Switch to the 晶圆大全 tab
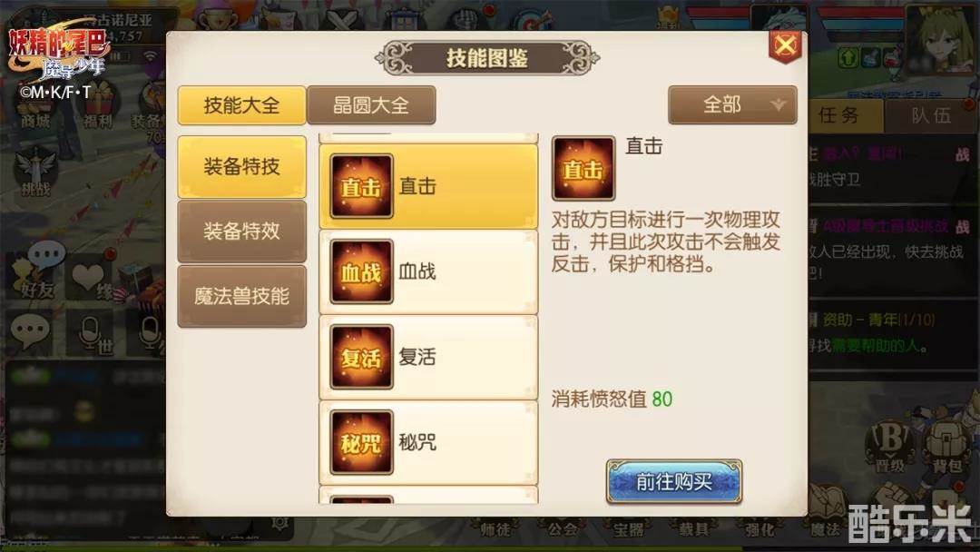The height and width of the screenshot is (552, 980). [371, 105]
